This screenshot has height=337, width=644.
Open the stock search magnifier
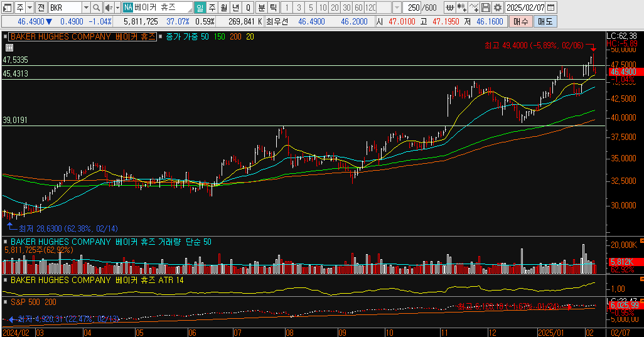click(x=97, y=8)
